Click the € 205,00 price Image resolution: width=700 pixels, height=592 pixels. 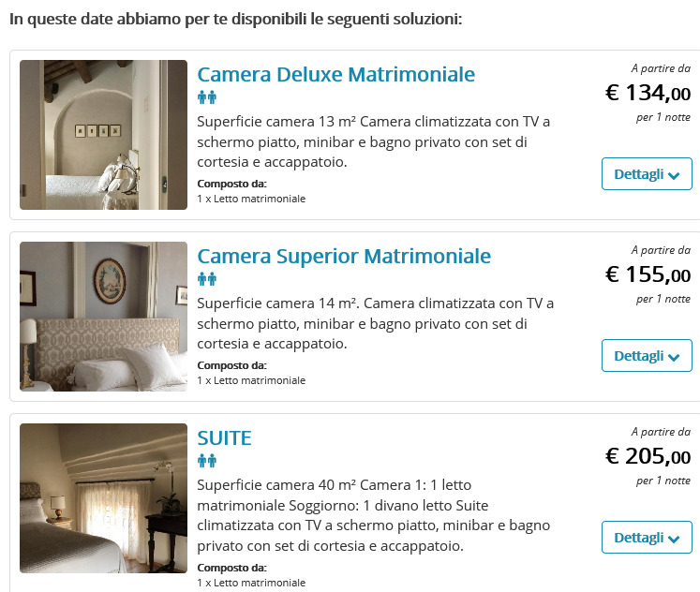(x=648, y=456)
